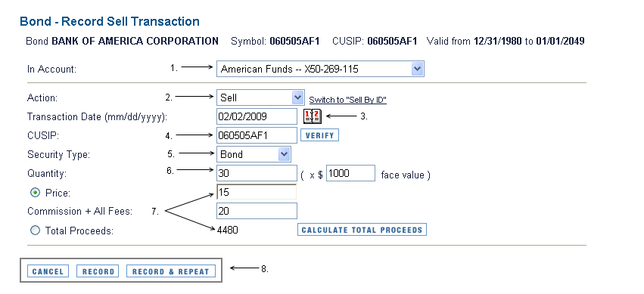Screen dimensions: 644x294
Task: Click the RECORD & REPEAT button
Action: (171, 271)
